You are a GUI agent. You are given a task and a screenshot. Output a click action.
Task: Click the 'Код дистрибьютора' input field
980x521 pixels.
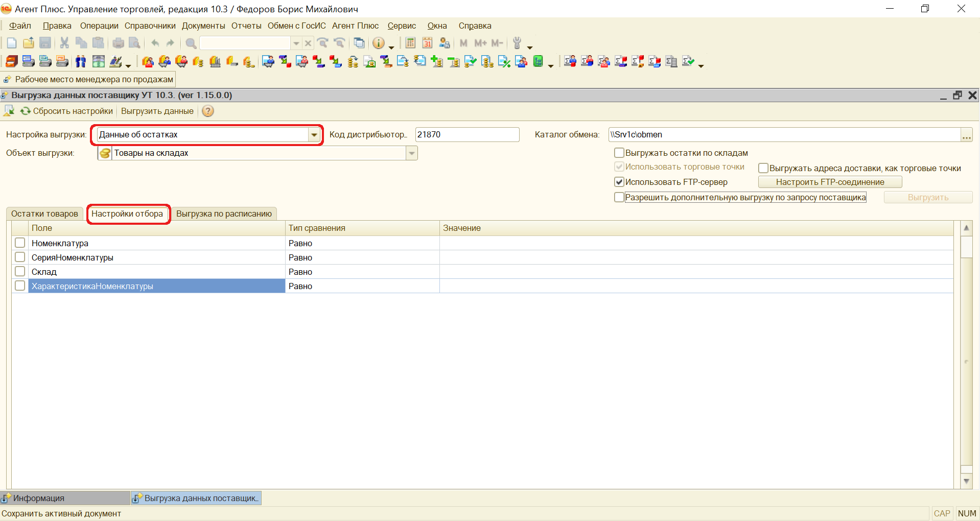[x=467, y=135]
